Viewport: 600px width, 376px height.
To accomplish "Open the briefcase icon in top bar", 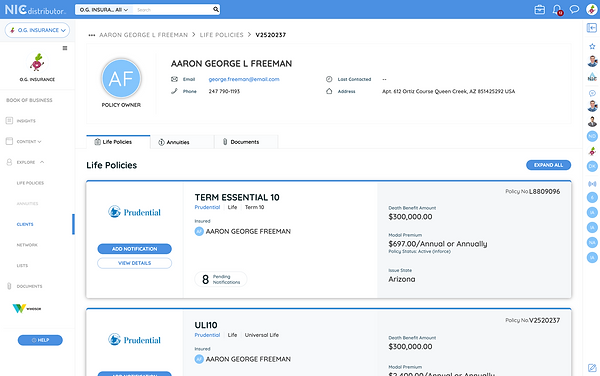I will pos(540,10).
